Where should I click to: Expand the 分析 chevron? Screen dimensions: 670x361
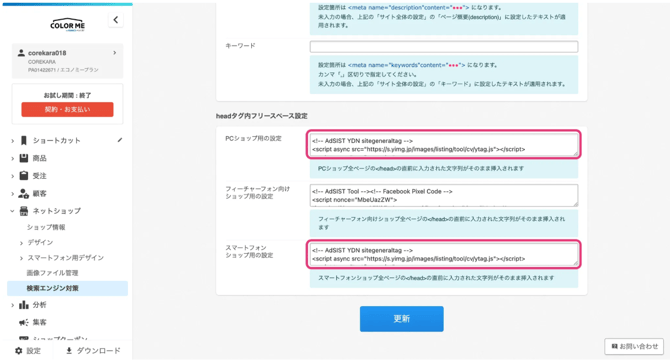pos(12,305)
